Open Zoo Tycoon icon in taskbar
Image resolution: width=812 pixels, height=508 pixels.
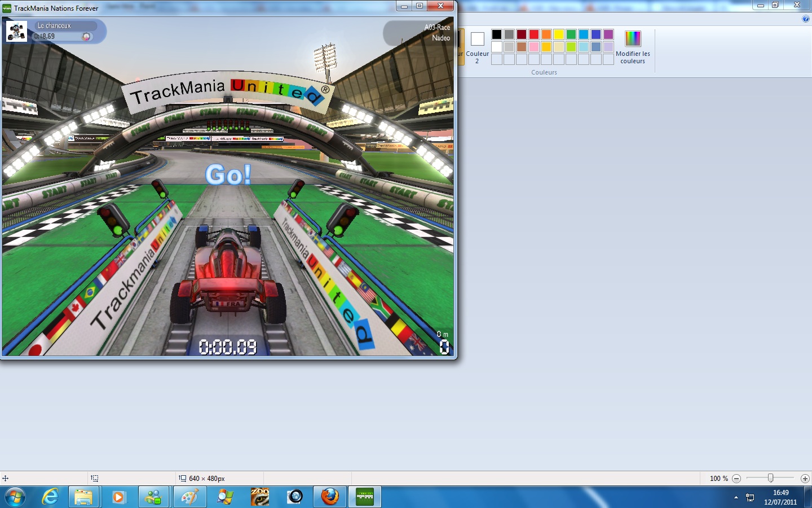(x=260, y=497)
